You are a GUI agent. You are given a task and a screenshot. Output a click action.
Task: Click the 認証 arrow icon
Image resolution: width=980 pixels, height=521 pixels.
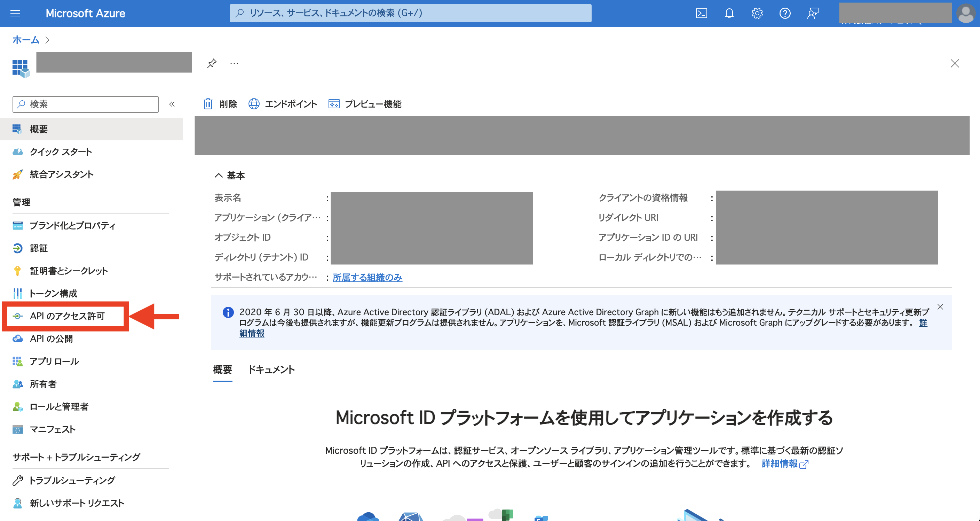pos(17,248)
